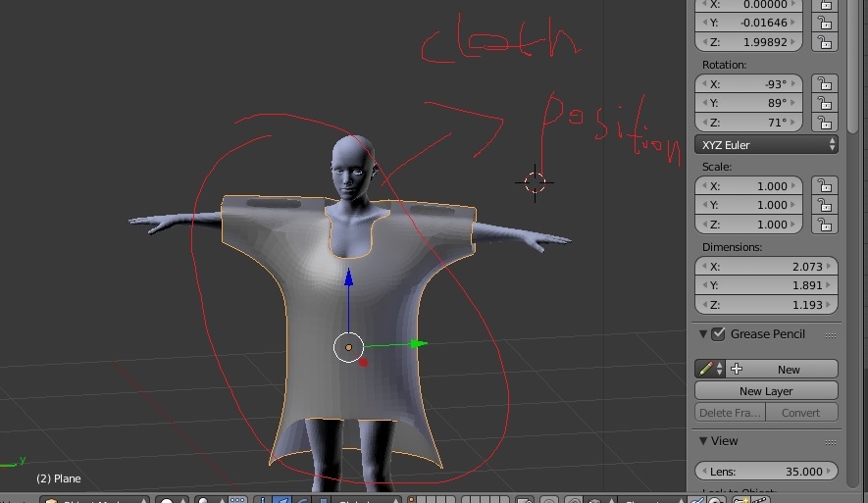The height and width of the screenshot is (503, 868).
Task: Click the Dimensions Z value field
Action: 766,305
